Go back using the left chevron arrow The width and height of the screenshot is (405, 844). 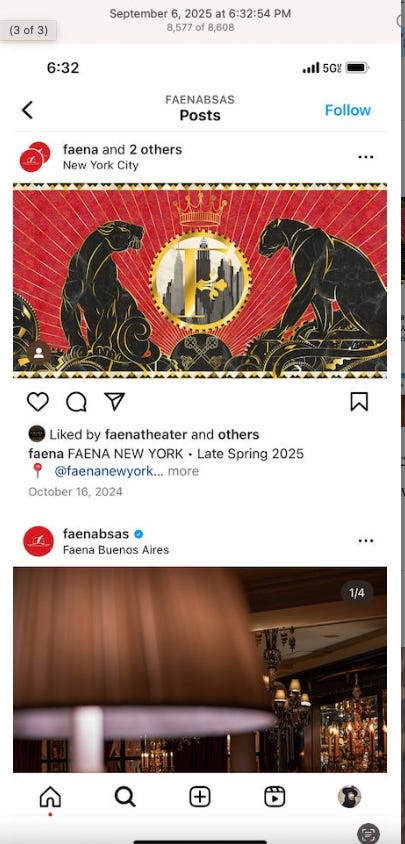27,110
